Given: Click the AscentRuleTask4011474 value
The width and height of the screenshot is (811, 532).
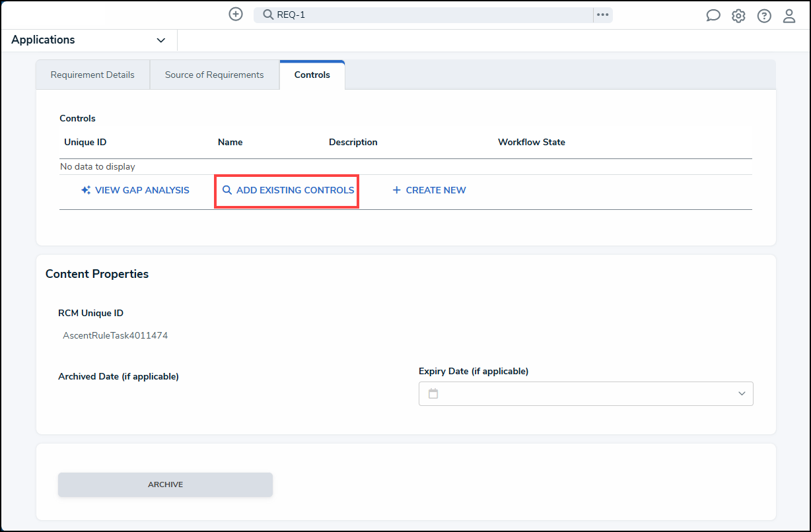Looking at the screenshot, I should click(116, 335).
